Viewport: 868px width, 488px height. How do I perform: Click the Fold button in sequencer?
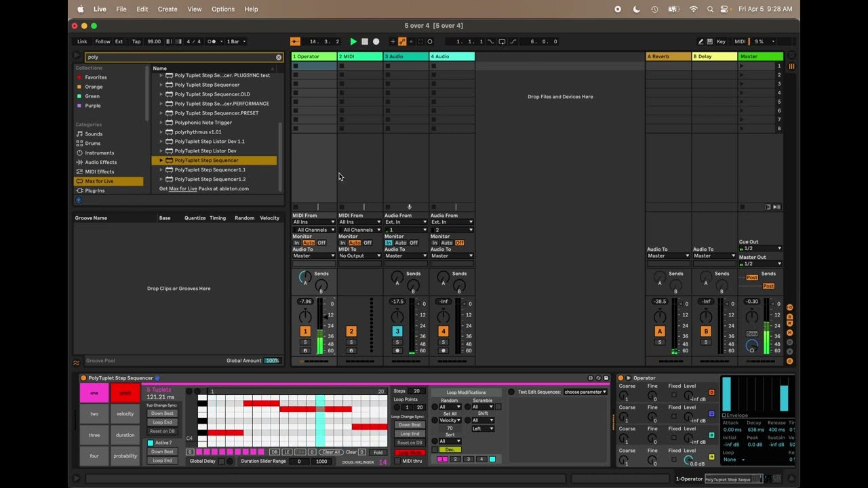click(378, 452)
